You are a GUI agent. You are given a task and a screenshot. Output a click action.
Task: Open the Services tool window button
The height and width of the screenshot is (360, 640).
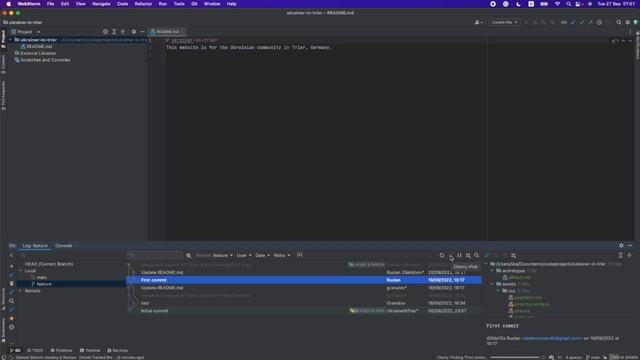pos(118,351)
